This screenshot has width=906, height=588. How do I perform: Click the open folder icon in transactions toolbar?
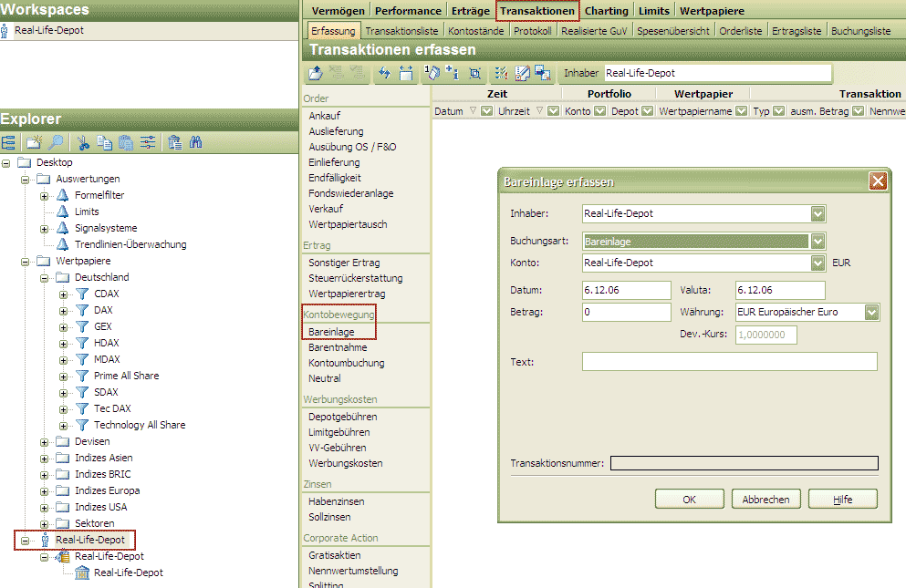click(x=316, y=73)
